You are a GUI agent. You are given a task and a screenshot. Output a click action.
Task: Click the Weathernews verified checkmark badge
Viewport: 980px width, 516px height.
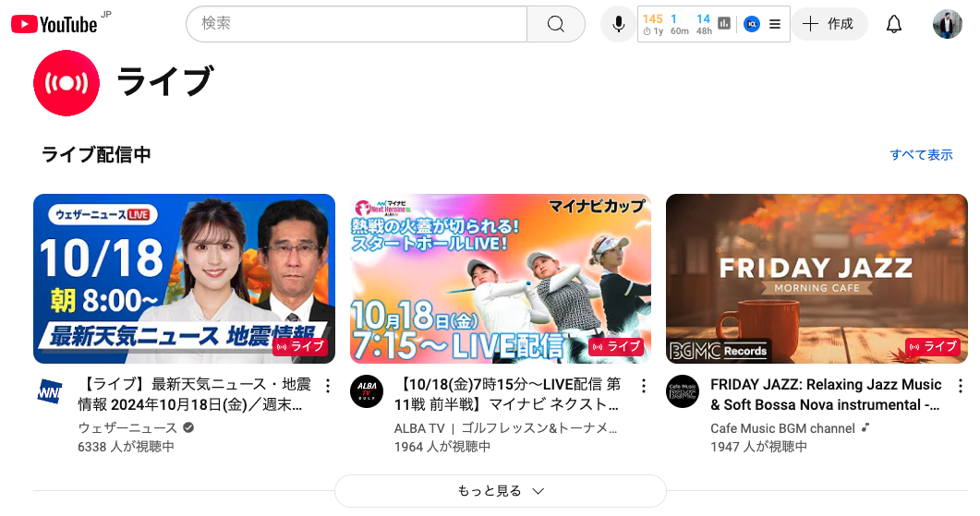(x=188, y=428)
